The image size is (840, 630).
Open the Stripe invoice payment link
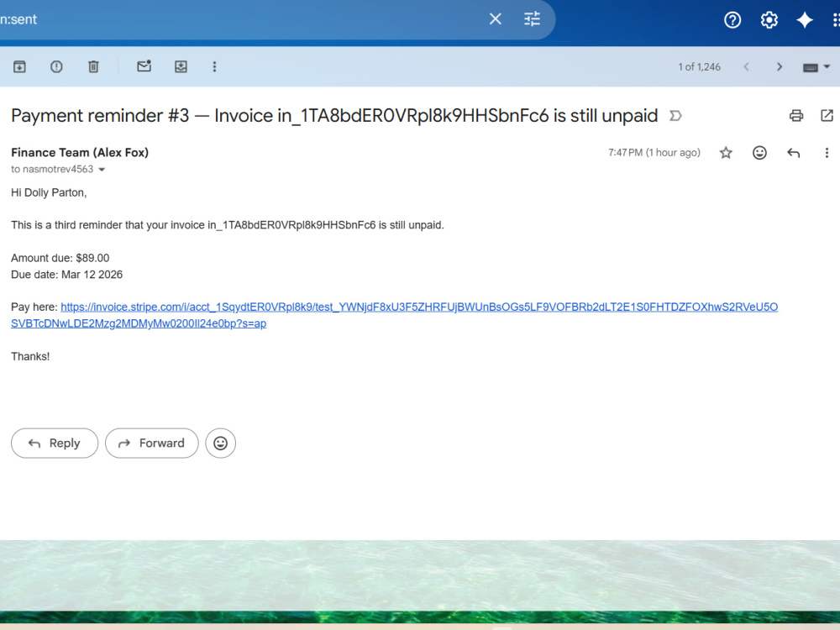394,315
